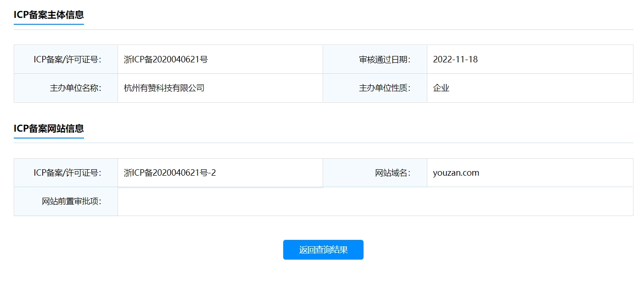Click the company name 杭州有赞科技有限公司
Screen dimensions: 644x283
coord(164,88)
